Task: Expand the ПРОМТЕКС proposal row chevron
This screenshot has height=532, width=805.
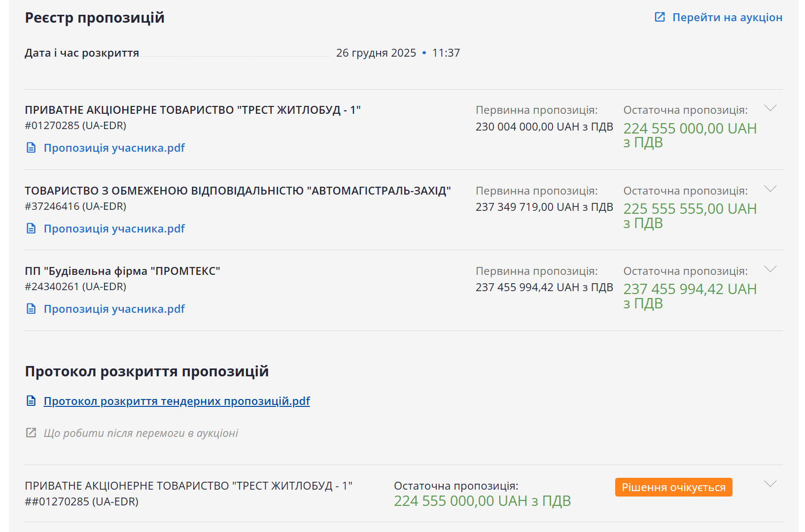Action: (x=770, y=269)
